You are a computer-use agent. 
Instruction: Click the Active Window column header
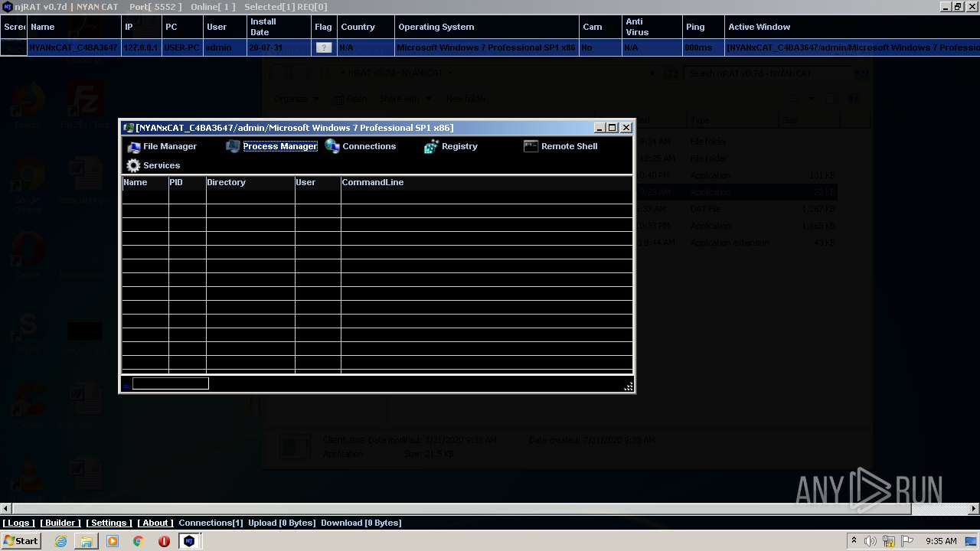click(852, 27)
